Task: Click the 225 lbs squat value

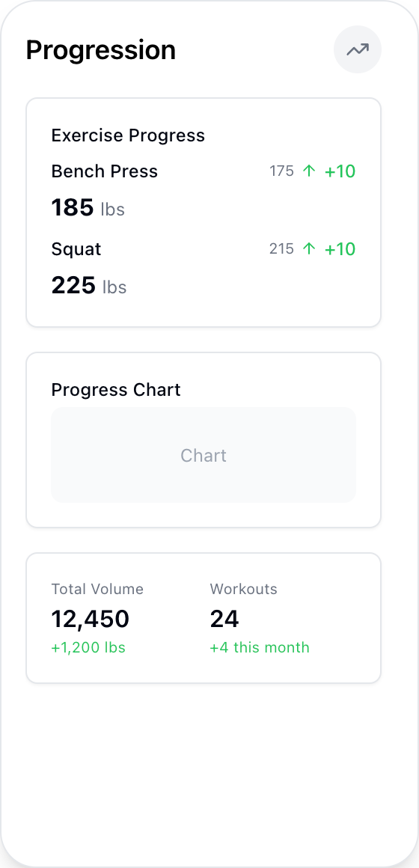Action: point(89,286)
